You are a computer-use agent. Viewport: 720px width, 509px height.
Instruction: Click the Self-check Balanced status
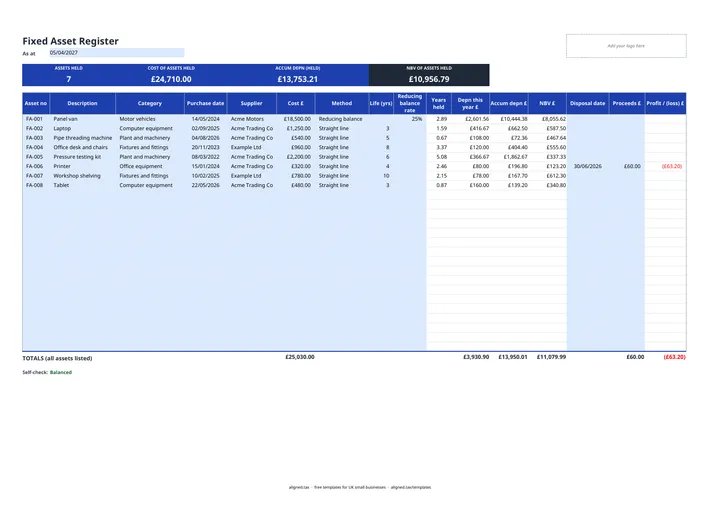click(61, 373)
